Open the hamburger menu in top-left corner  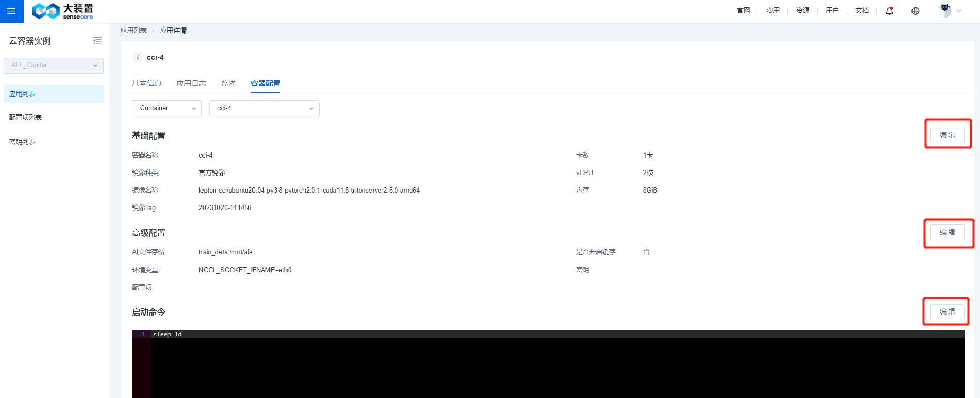11,11
